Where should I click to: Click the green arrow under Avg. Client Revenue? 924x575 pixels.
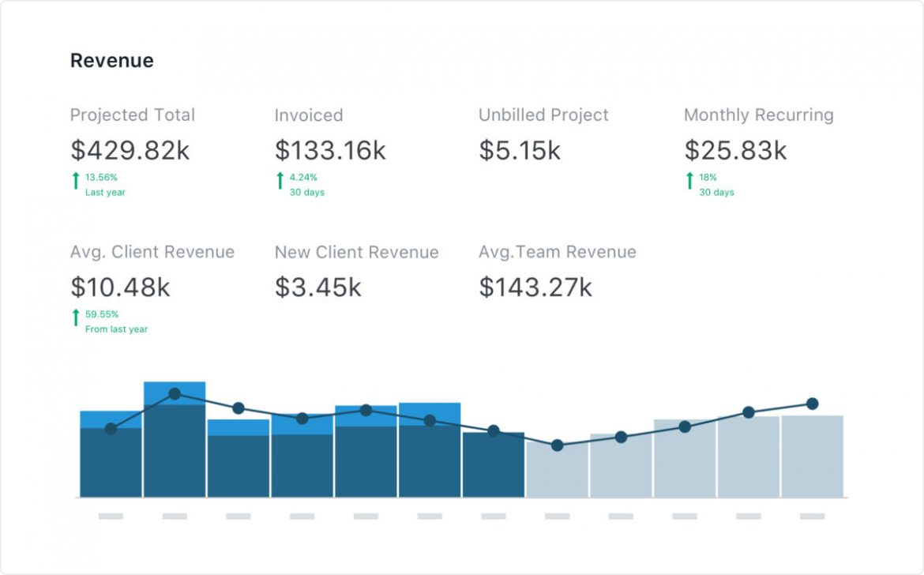click(x=76, y=318)
